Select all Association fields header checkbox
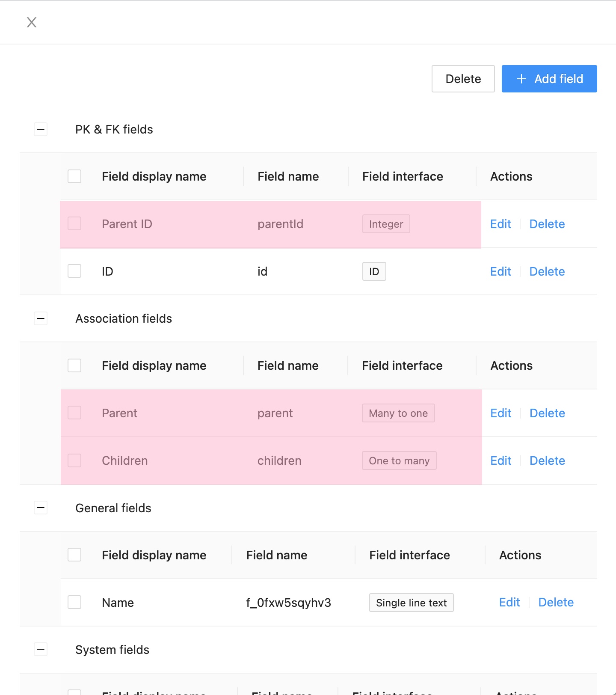The width and height of the screenshot is (616, 695). click(x=74, y=365)
